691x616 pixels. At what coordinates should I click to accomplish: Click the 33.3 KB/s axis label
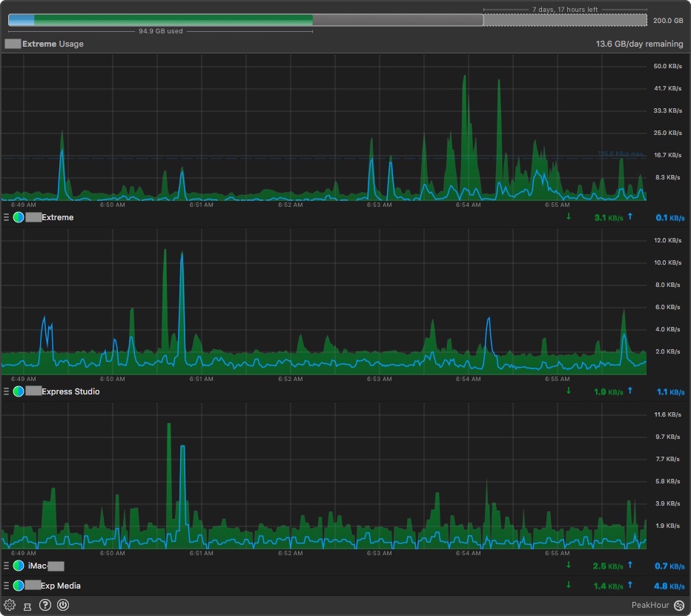[x=667, y=110]
